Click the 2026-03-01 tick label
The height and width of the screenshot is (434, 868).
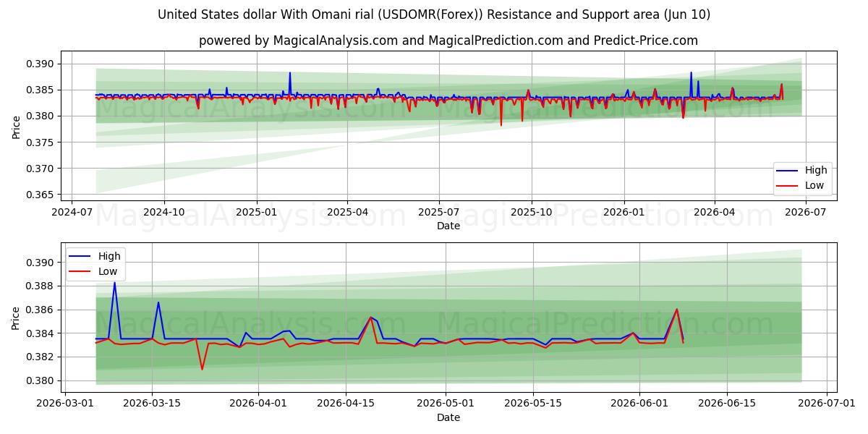pyautogui.click(x=66, y=403)
